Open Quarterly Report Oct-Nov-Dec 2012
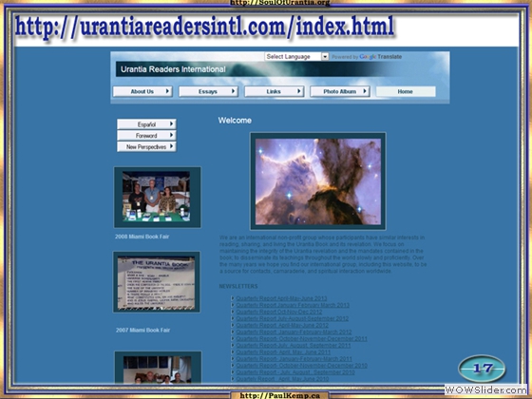This screenshot has width=532, height=399. pos(279,312)
